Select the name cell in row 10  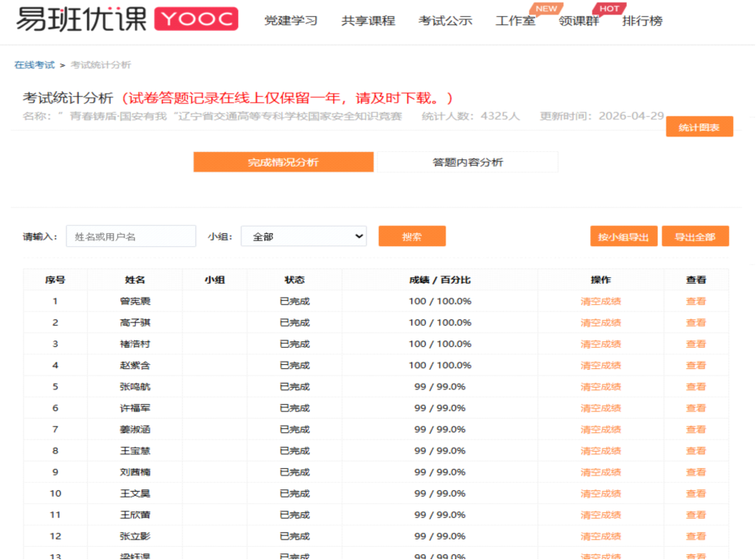135,493
